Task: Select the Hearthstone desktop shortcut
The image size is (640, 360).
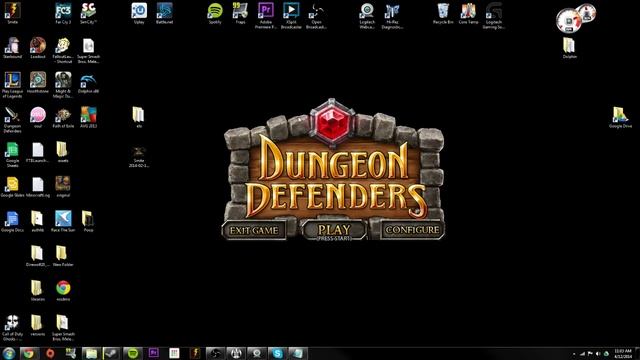Action: click(x=38, y=82)
